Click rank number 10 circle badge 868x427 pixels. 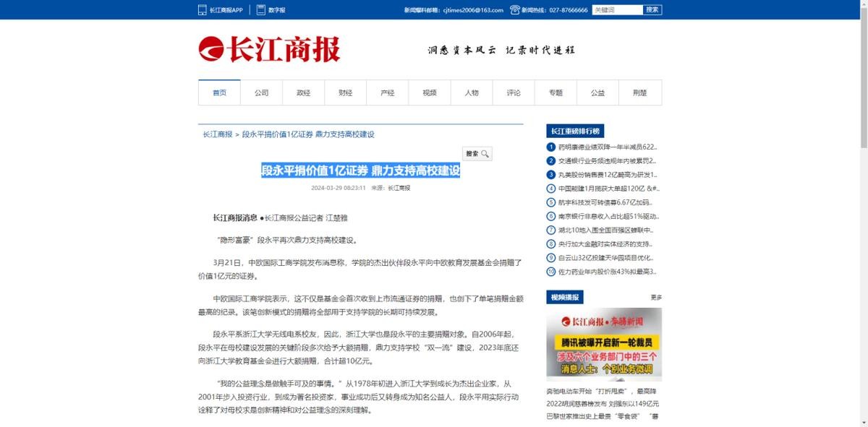[x=551, y=272]
